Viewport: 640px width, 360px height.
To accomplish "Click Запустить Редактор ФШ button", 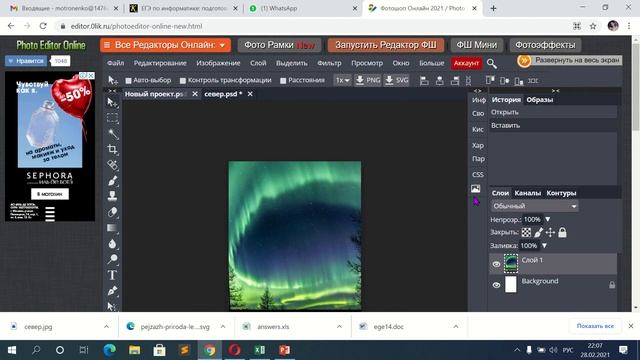I will pos(386,45).
